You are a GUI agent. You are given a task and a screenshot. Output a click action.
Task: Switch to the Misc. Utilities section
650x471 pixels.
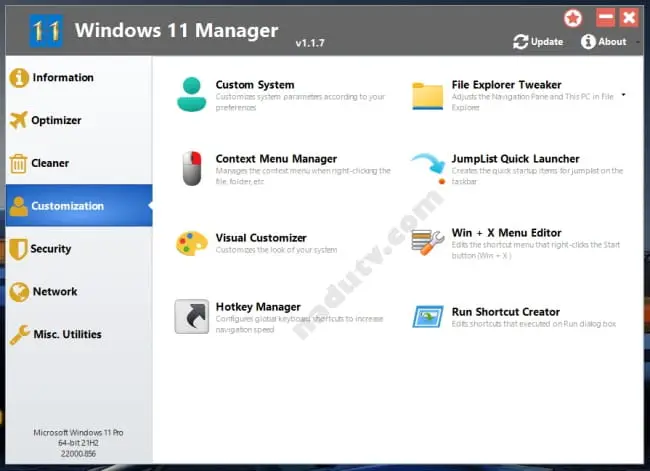click(79, 335)
